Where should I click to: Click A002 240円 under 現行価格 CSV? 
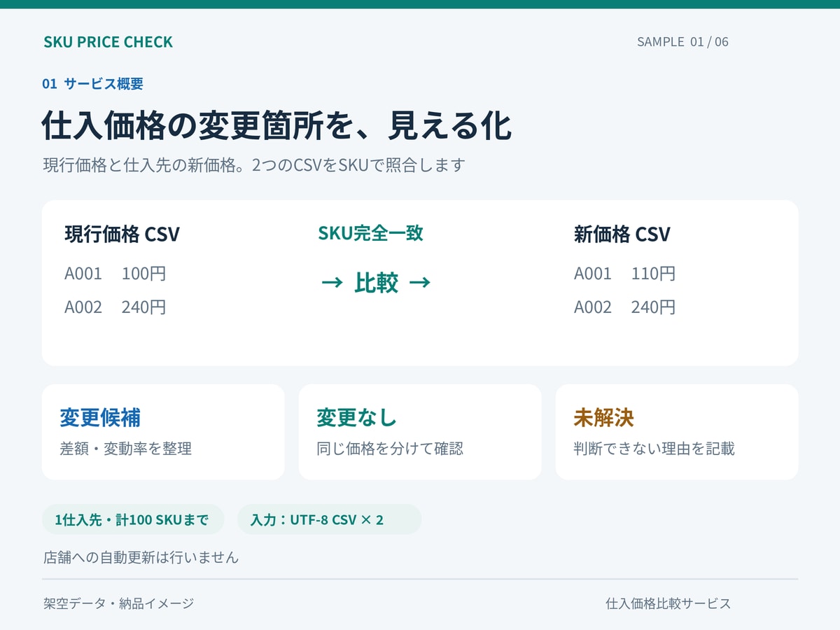tap(115, 307)
